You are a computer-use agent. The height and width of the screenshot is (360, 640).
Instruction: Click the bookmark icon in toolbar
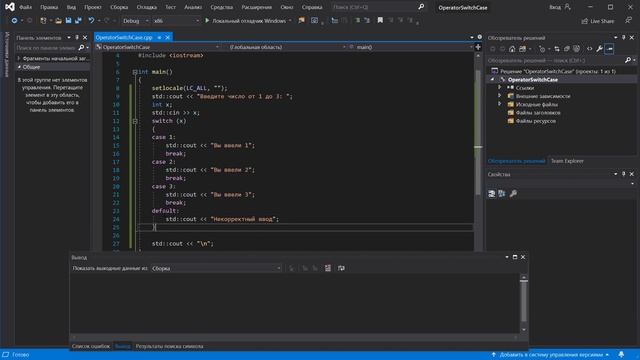(x=380, y=20)
